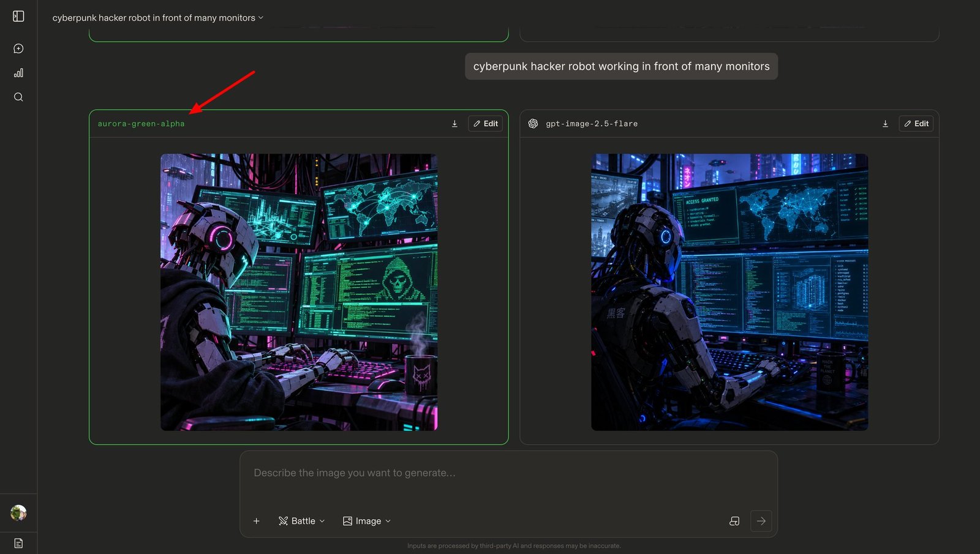Viewport: 980px width, 554px height.
Task: Open the user profile avatar
Action: (x=18, y=512)
